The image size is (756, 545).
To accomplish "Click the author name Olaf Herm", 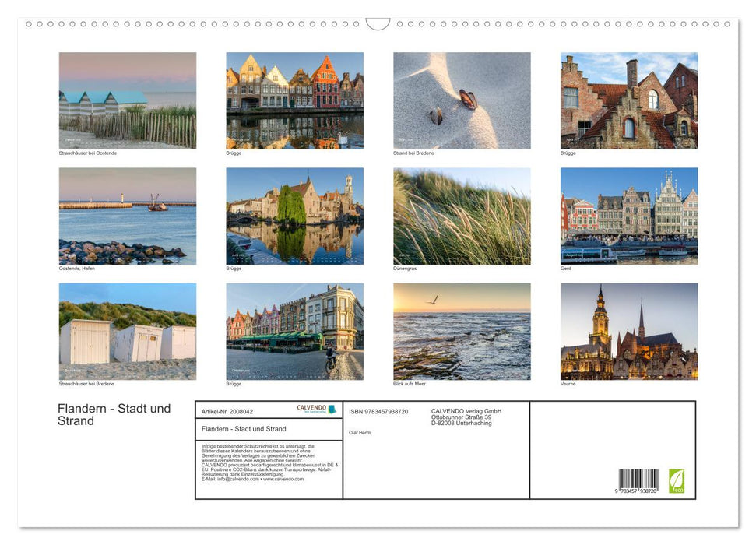I will [x=359, y=431].
